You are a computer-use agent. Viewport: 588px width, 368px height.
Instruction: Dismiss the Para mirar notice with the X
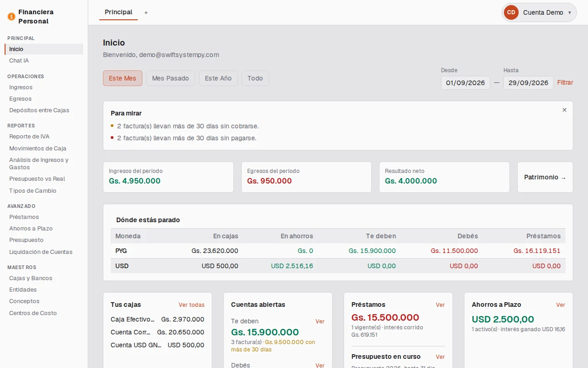click(565, 110)
